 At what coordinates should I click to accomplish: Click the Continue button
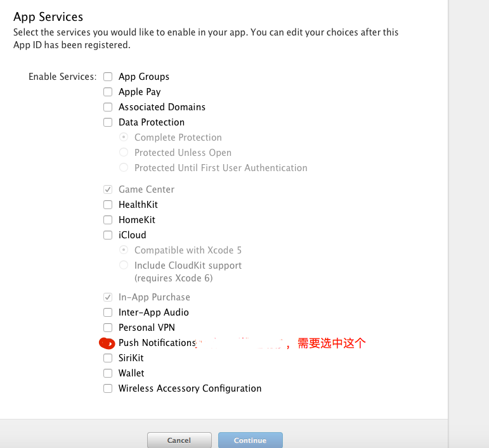[x=251, y=440]
